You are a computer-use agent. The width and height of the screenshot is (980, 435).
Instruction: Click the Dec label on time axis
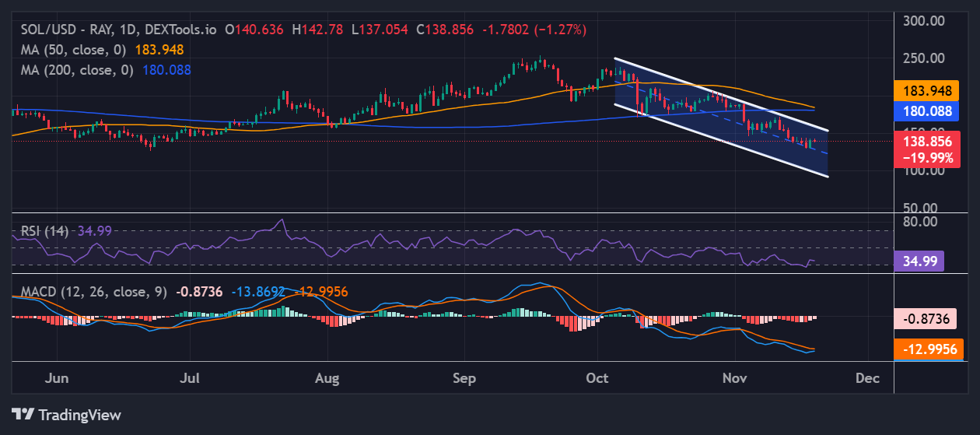[867, 378]
